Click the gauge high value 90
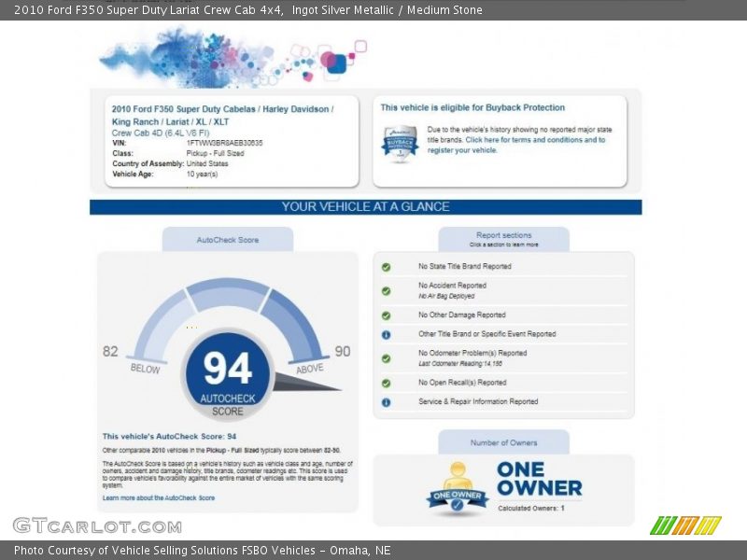This screenshot has height=560, width=747. 343,352
